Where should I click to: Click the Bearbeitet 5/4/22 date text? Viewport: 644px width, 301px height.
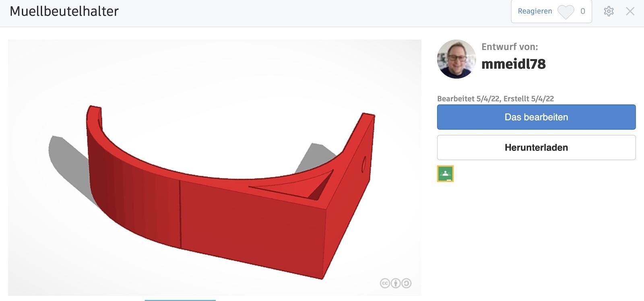click(469, 99)
